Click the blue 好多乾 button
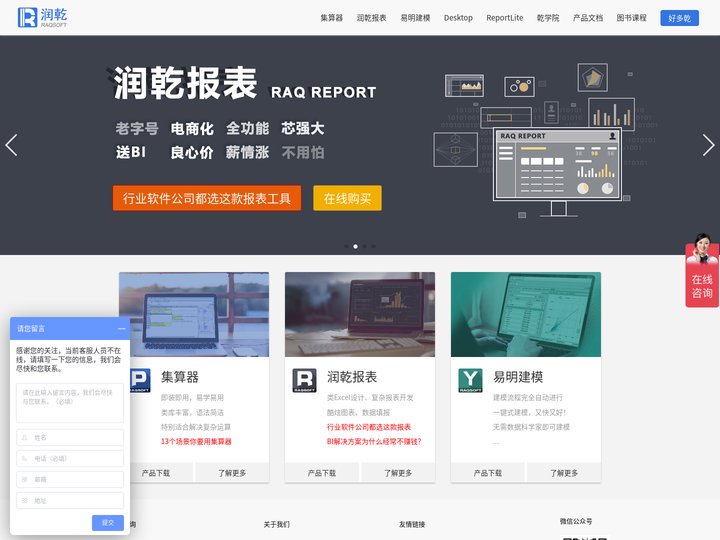The height and width of the screenshot is (540, 720). (x=680, y=18)
